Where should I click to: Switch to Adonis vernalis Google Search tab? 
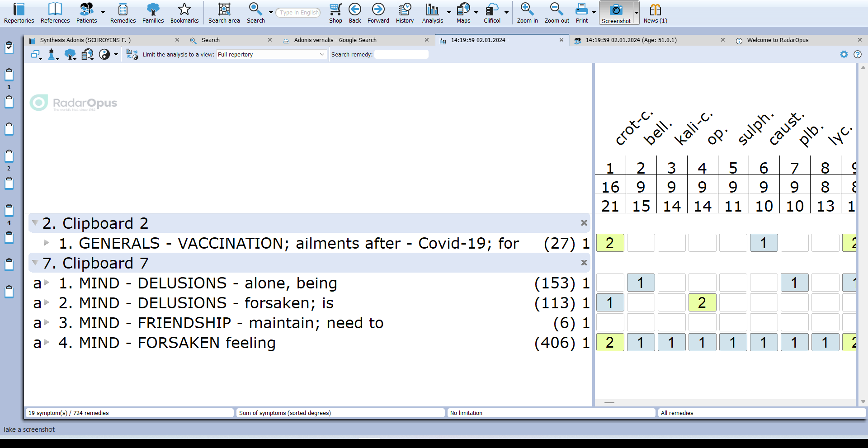335,40
